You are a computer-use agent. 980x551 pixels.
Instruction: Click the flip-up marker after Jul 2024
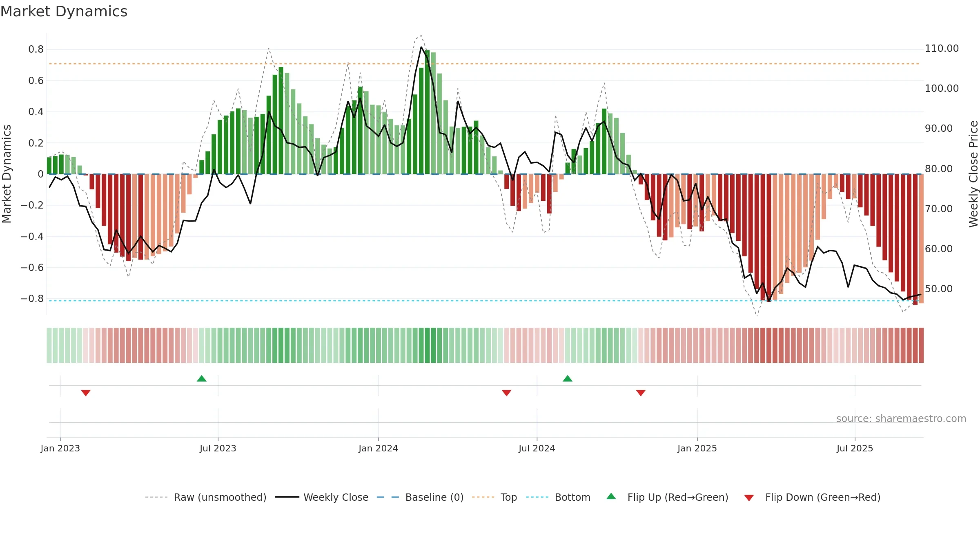click(568, 378)
